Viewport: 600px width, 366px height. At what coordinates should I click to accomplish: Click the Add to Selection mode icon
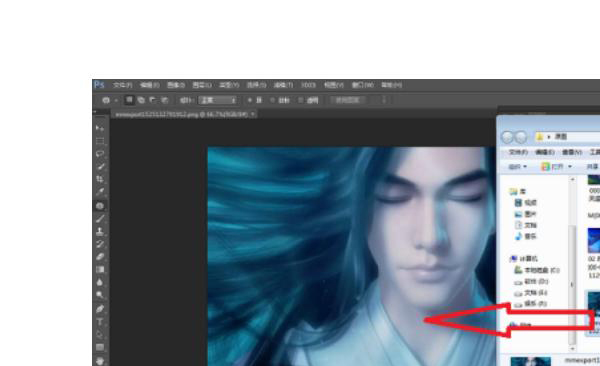point(141,100)
